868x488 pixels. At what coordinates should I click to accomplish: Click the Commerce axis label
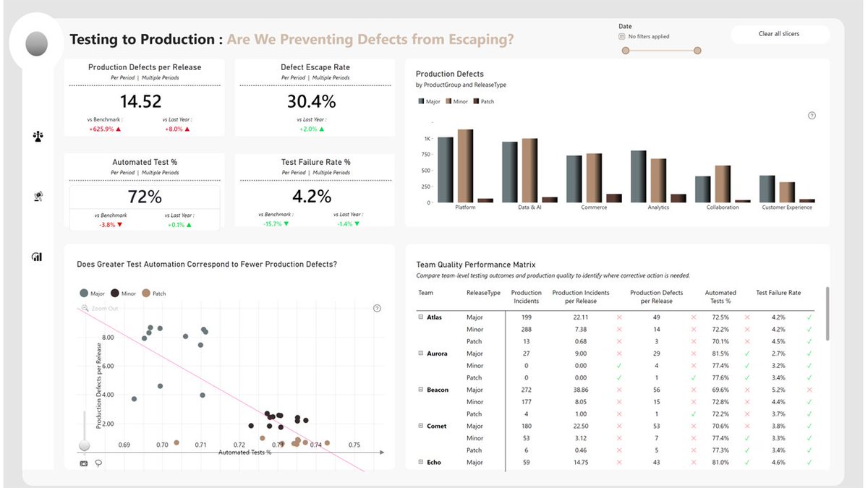click(594, 207)
